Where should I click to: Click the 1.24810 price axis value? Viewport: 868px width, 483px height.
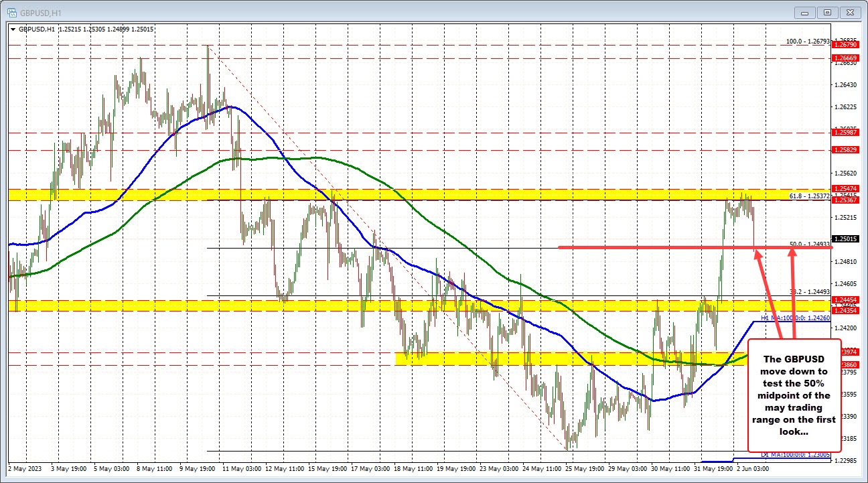pos(846,262)
